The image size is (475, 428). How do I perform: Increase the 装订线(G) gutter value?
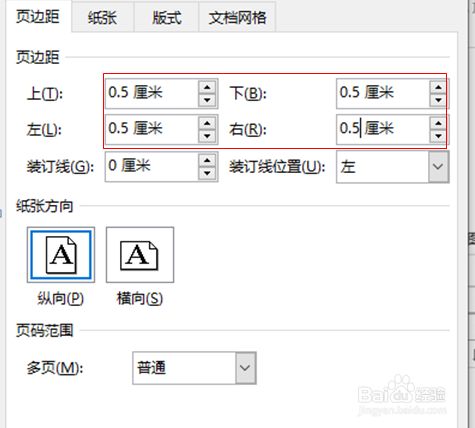pyautogui.click(x=207, y=160)
